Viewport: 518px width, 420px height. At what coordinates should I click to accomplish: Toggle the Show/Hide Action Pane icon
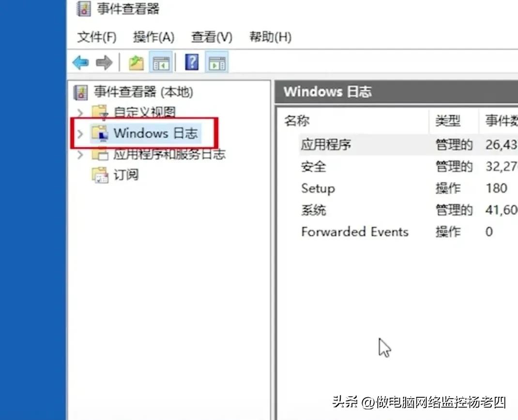(217, 62)
